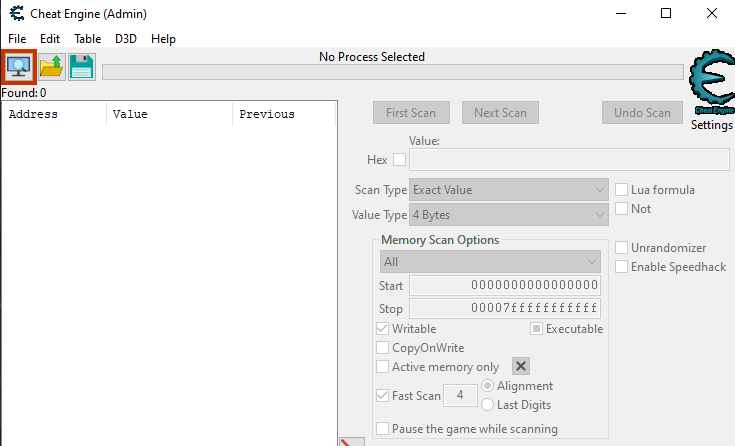The image size is (735, 446).
Task: Open Settings via the Cheat Engine logo
Action: tap(712, 82)
